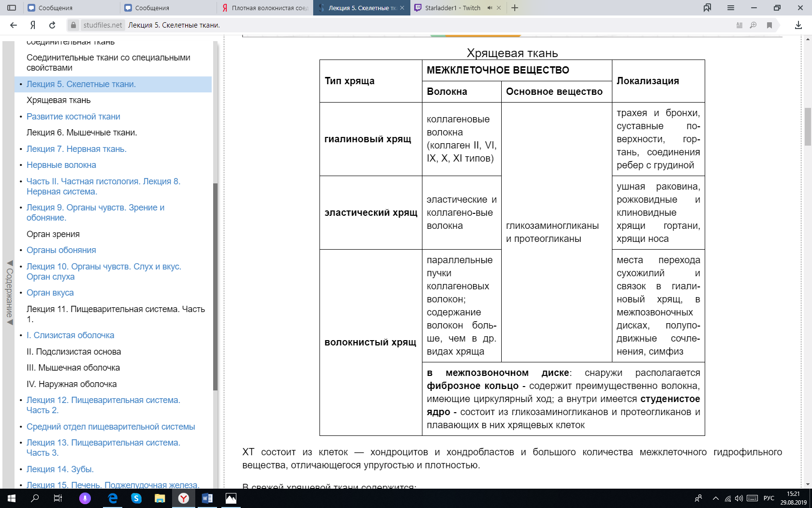The width and height of the screenshot is (812, 508).
Task: Open the I. Слизистая оболочка link
Action: [71, 335]
